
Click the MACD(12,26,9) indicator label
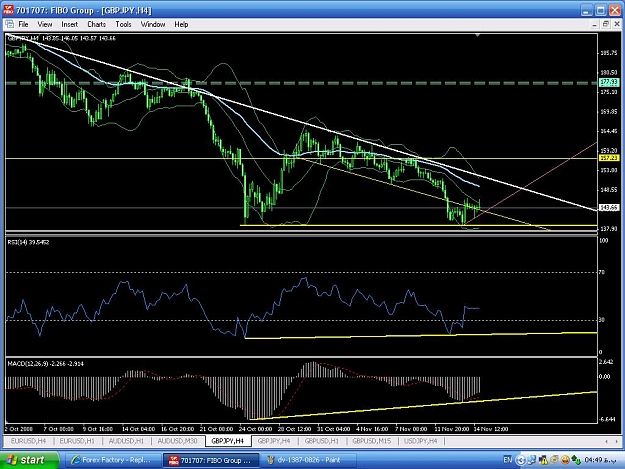[45, 363]
